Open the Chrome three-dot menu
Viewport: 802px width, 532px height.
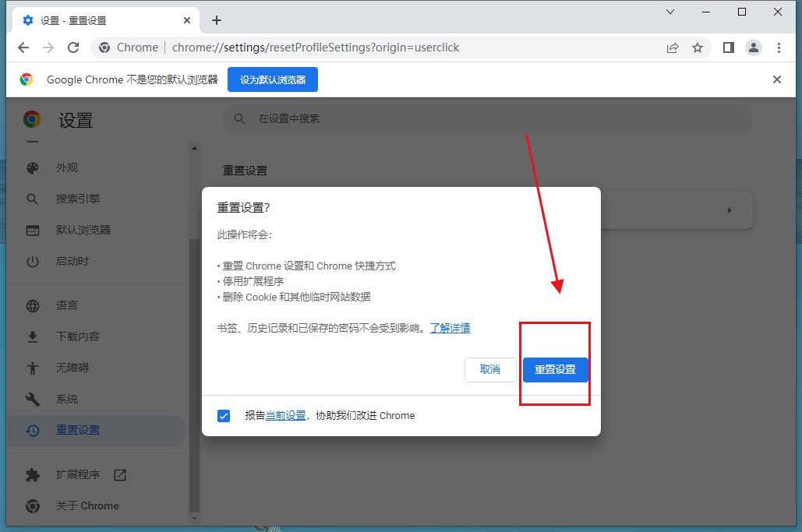(779, 48)
